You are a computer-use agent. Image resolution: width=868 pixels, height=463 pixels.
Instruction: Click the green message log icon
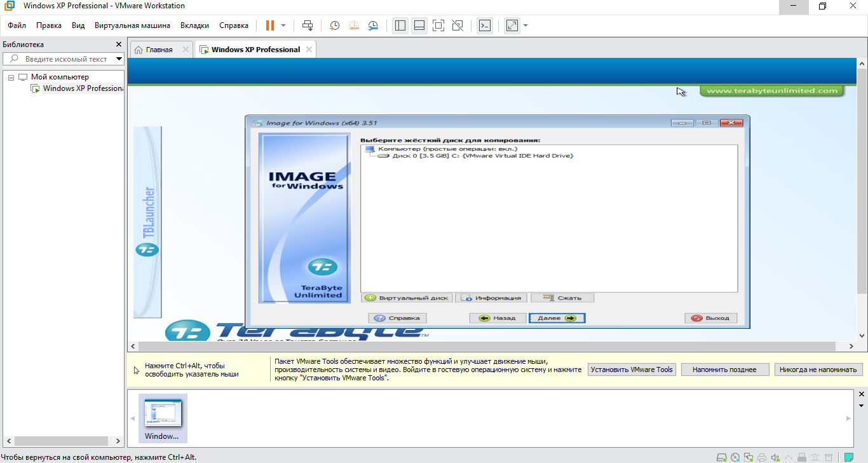848,457
